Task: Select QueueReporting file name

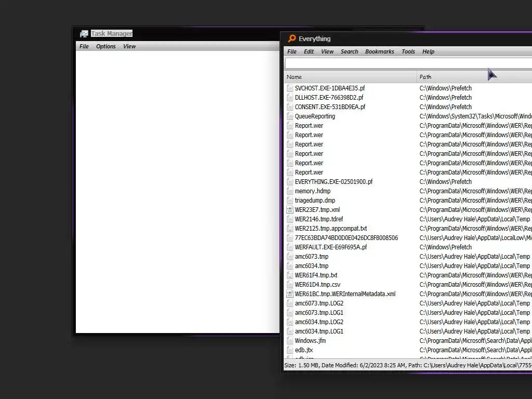Action: pos(315,116)
